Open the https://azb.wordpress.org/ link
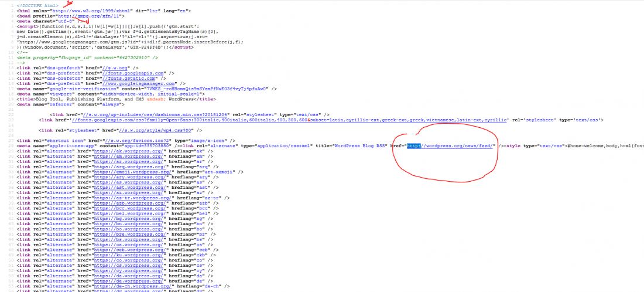This screenshot has height=292, width=644. [131, 203]
